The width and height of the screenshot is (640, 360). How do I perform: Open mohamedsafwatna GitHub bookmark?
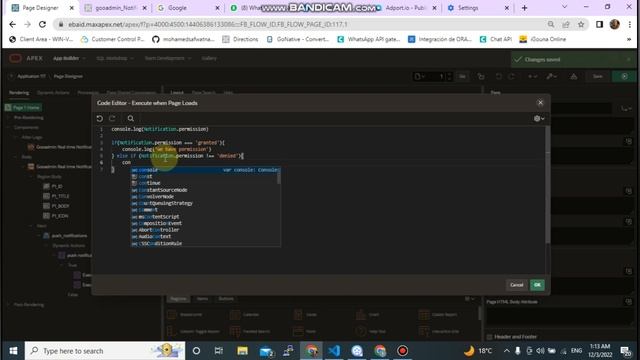[183, 39]
